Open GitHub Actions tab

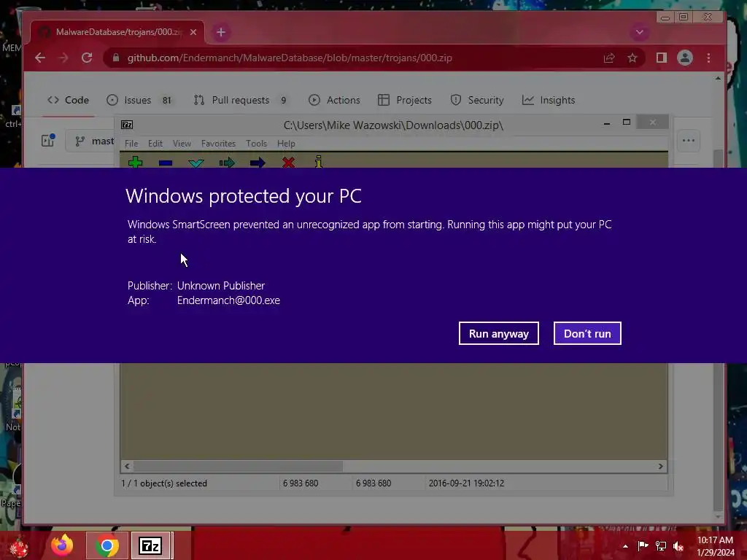tap(334, 100)
